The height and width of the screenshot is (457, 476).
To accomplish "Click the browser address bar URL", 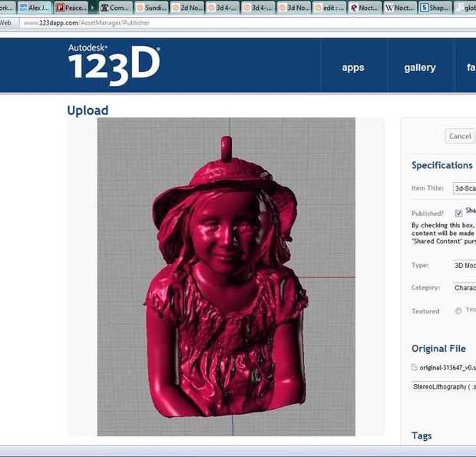I will click(87, 23).
